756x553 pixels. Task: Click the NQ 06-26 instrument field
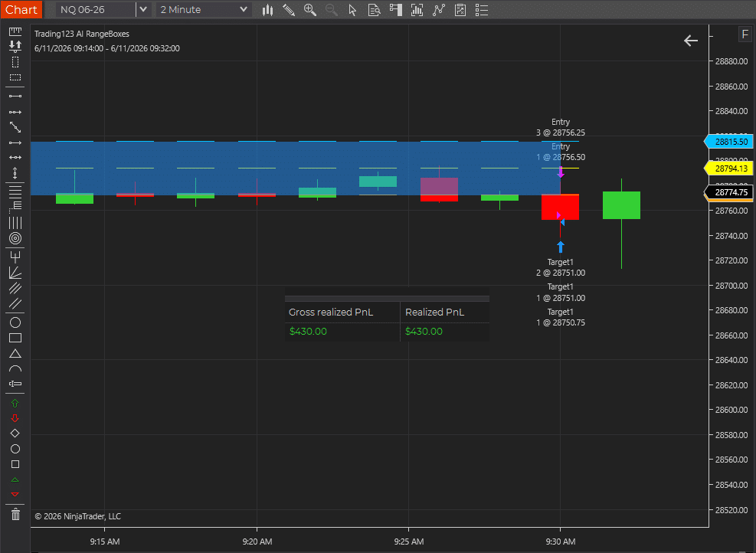96,10
